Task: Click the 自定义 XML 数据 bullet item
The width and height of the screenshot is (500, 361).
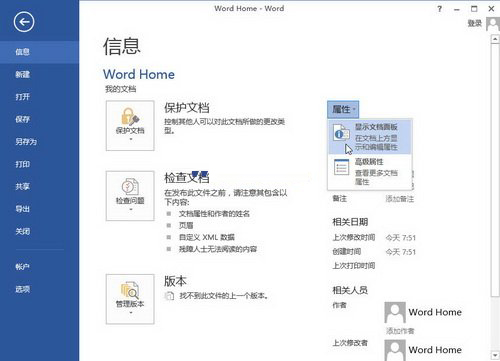Action: click(x=207, y=237)
